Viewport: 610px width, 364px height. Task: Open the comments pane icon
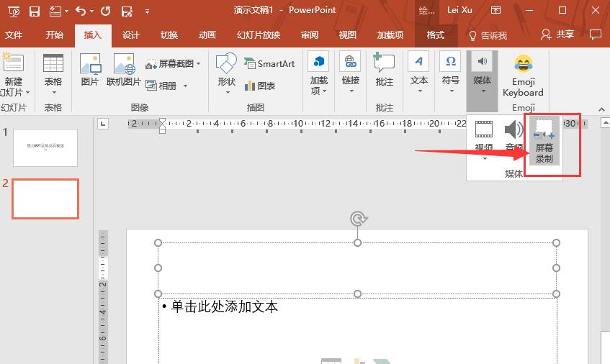point(595,35)
